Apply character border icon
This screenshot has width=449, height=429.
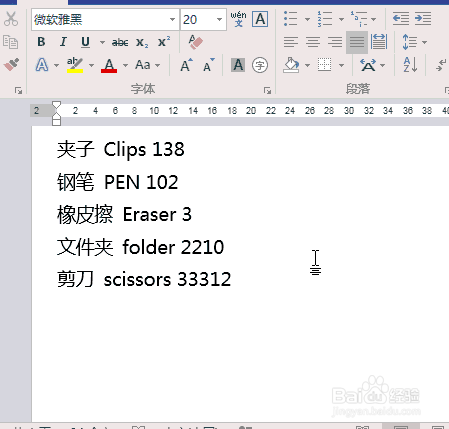(260, 19)
